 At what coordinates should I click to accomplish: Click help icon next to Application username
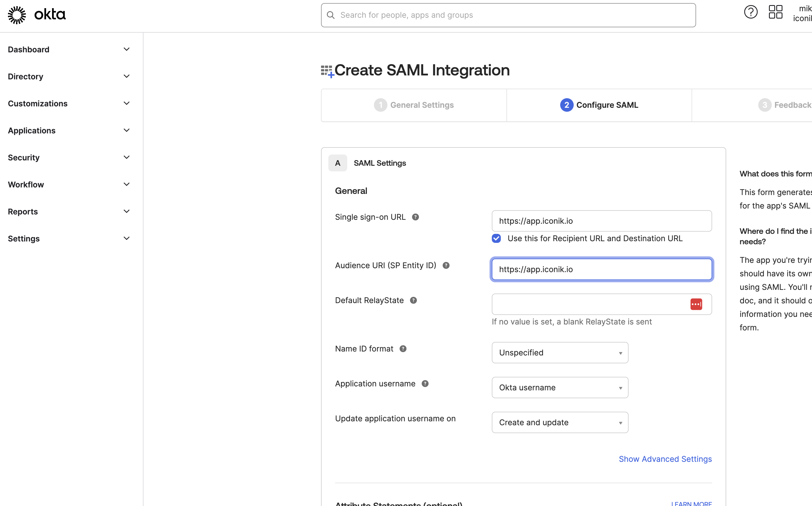coord(425,384)
